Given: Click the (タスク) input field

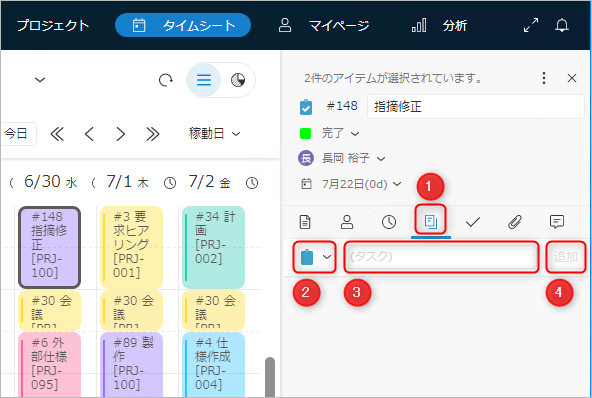Looking at the screenshot, I should 441,257.
